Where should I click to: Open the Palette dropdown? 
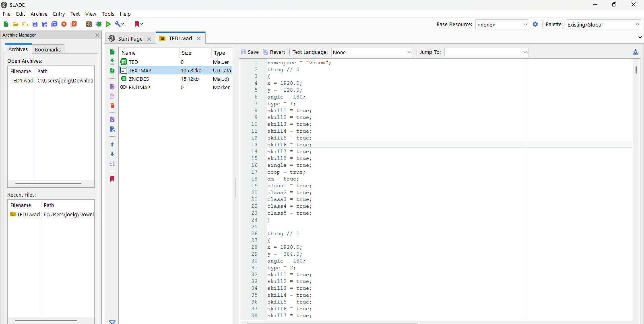point(603,25)
